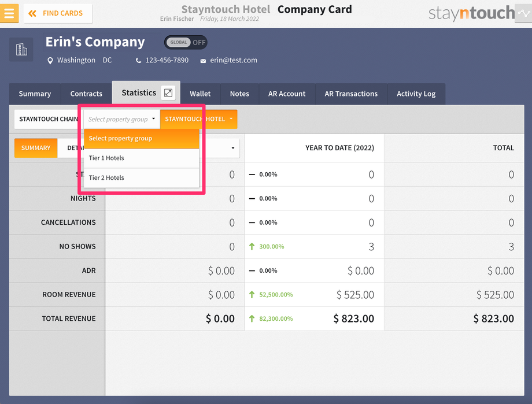Click the email erin@test.com
532x404 pixels.
[234, 60]
